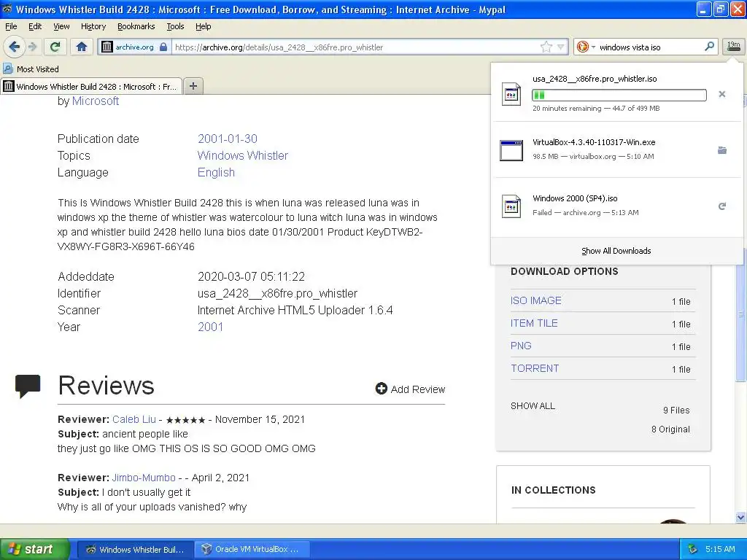Open the Bookmarks menu
747x560 pixels.
[136, 26]
